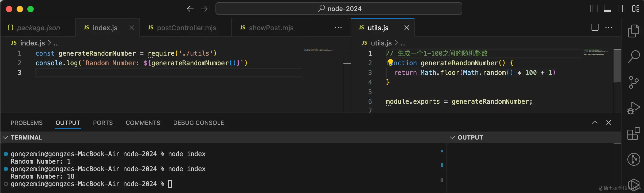This screenshot has width=644, height=193.
Task: Open the Extensions view icon
Action: pos(634,134)
